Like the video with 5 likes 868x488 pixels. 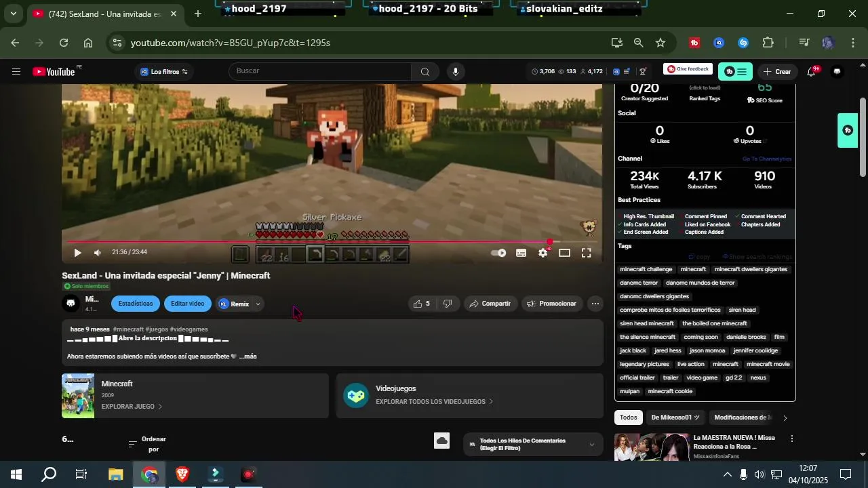[x=422, y=304]
